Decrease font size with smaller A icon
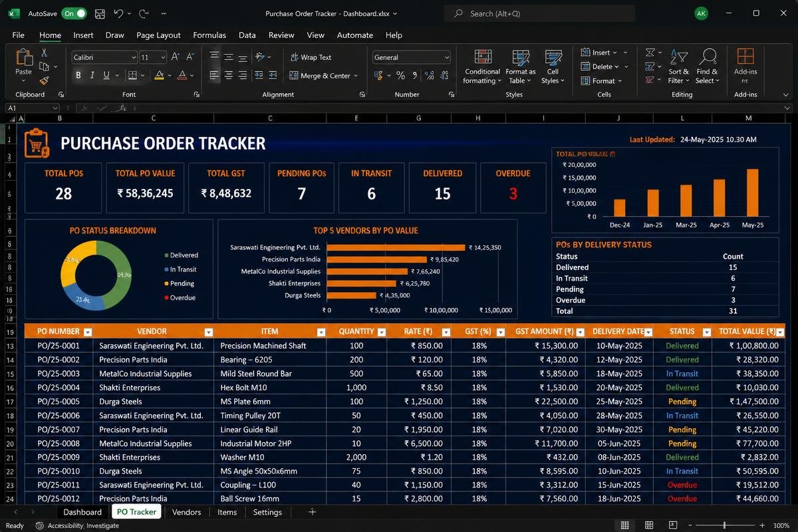 [190, 57]
